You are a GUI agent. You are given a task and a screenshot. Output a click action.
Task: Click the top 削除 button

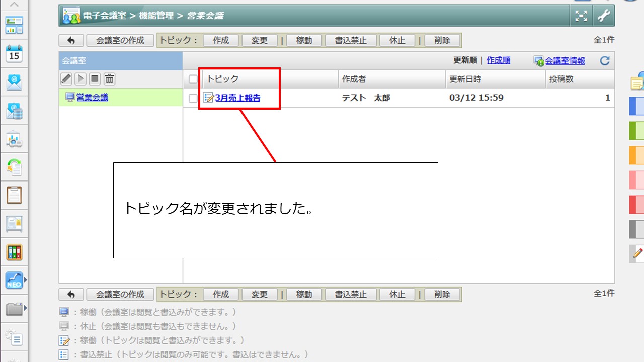[x=442, y=40]
